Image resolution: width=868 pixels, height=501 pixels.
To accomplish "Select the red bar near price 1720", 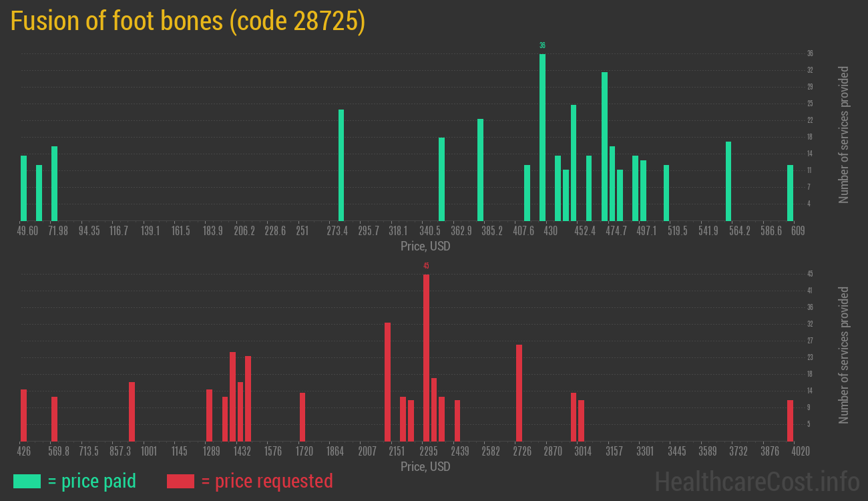I will [302, 417].
